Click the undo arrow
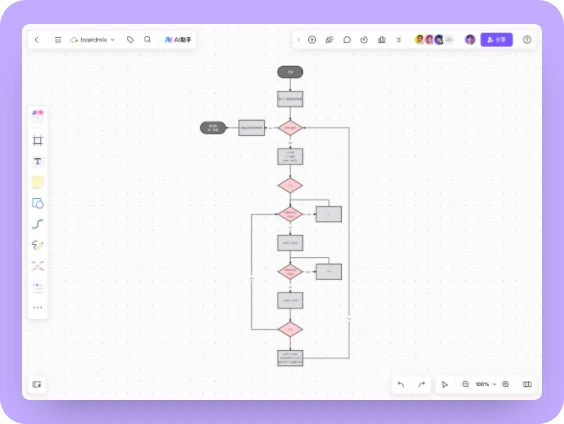This screenshot has width=564, height=424. pyautogui.click(x=401, y=384)
